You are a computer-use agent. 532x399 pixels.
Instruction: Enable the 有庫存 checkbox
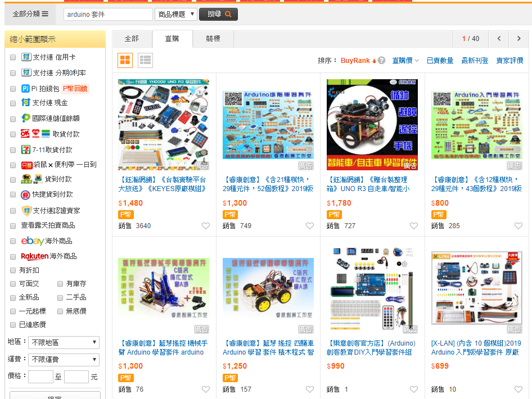pos(60,283)
